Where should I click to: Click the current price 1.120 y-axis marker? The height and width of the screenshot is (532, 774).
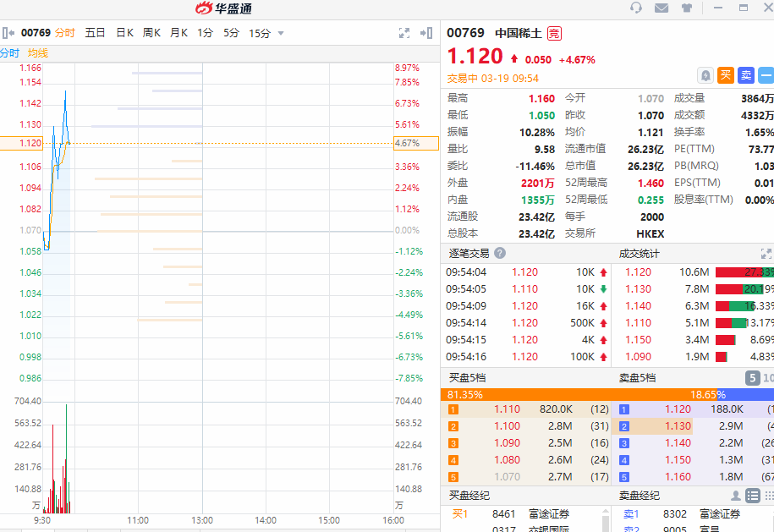[21, 143]
